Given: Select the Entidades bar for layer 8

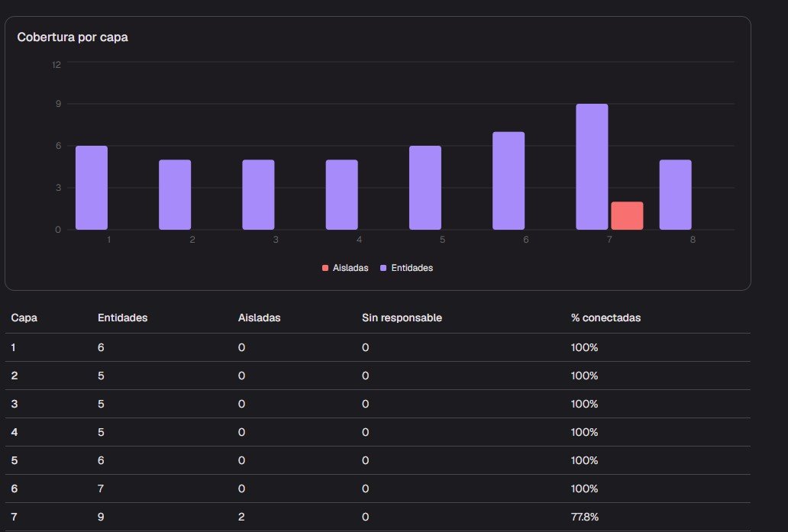Looking at the screenshot, I should tap(676, 195).
